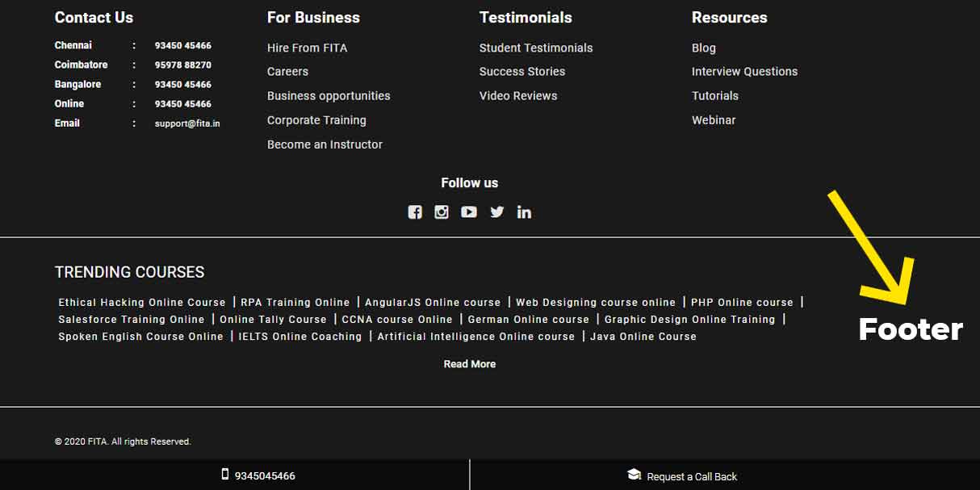
Task: Open the Blog link
Action: [x=704, y=48]
